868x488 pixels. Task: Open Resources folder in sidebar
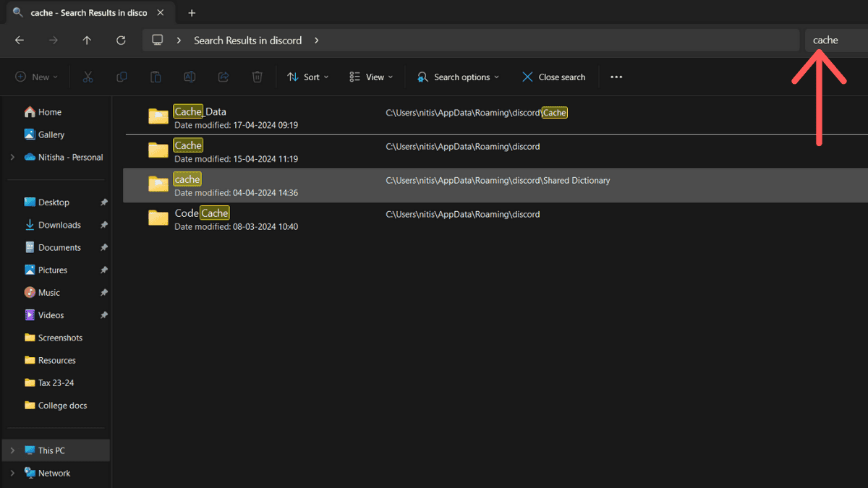tap(56, 360)
